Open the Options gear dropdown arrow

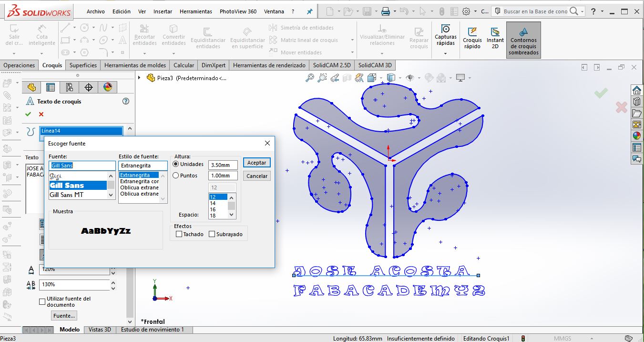pos(475,11)
